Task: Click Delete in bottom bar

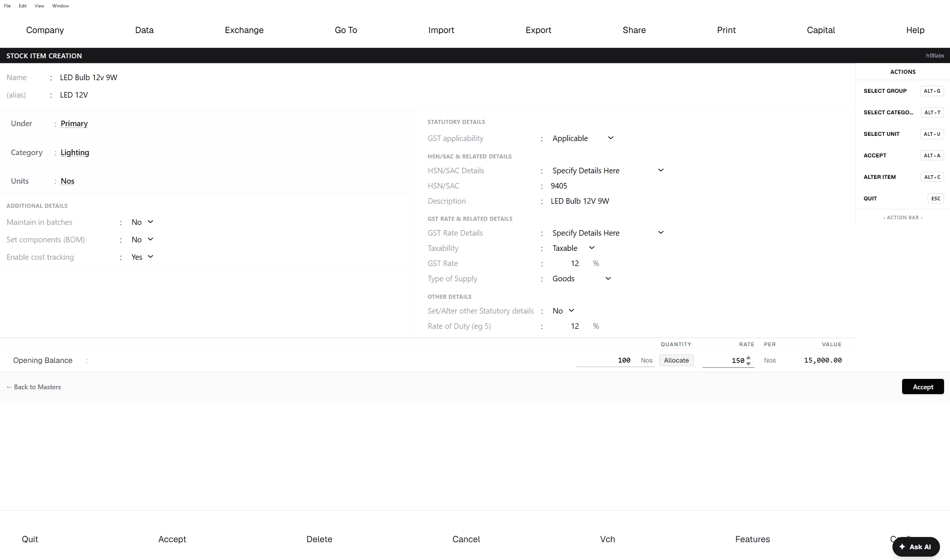Action: coord(319,539)
